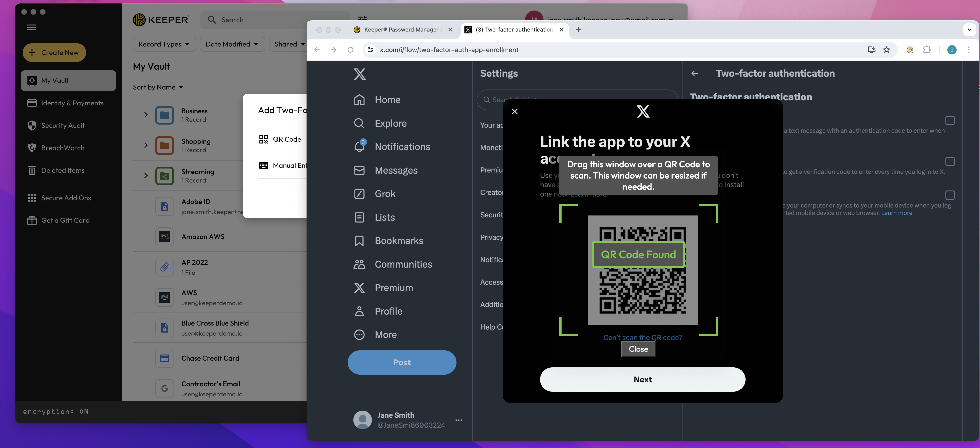Expand the Business folder
The image size is (980, 448).
[x=146, y=115]
